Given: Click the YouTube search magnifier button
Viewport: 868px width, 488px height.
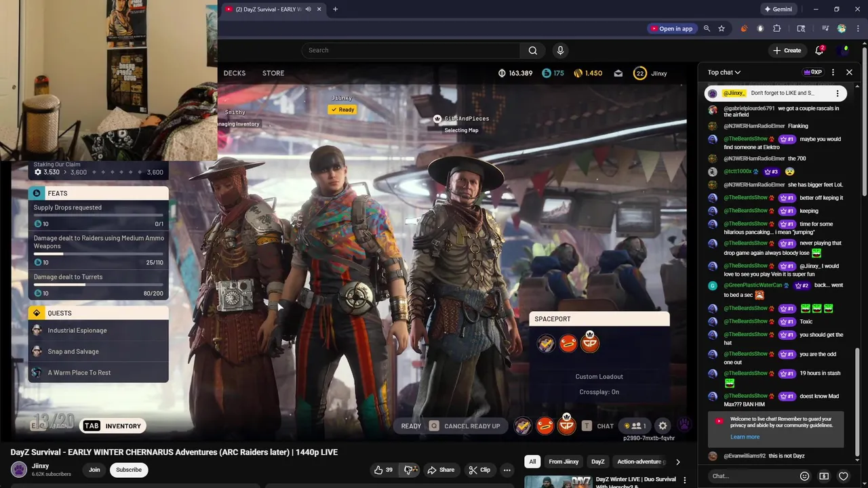Looking at the screenshot, I should coord(532,50).
